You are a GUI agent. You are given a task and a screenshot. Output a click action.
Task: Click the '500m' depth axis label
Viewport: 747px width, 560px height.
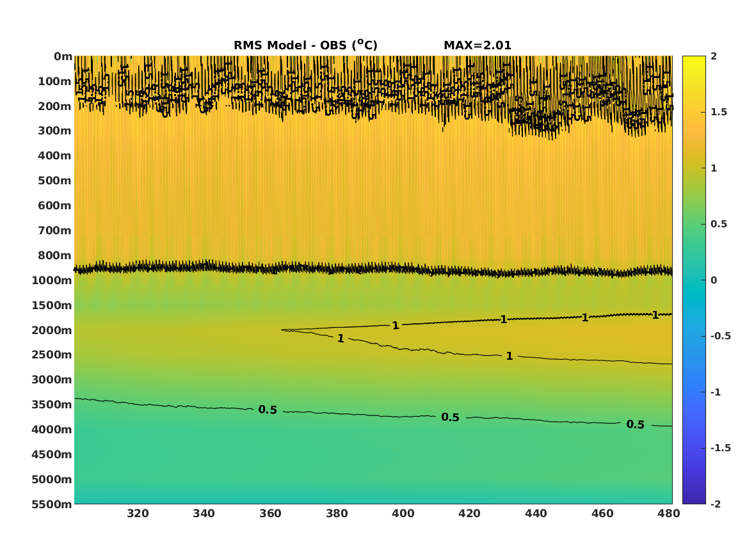55,181
